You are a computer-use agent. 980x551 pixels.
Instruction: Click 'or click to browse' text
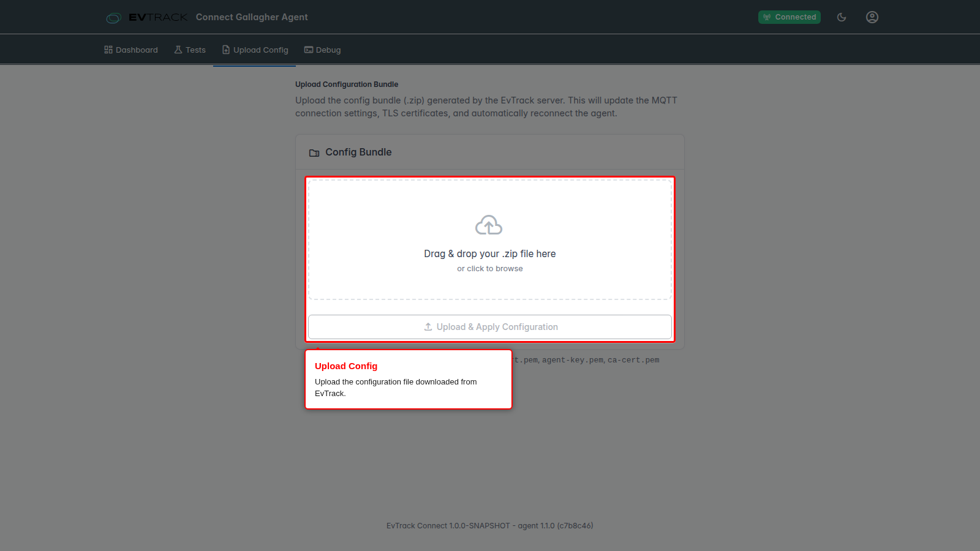pyautogui.click(x=490, y=269)
